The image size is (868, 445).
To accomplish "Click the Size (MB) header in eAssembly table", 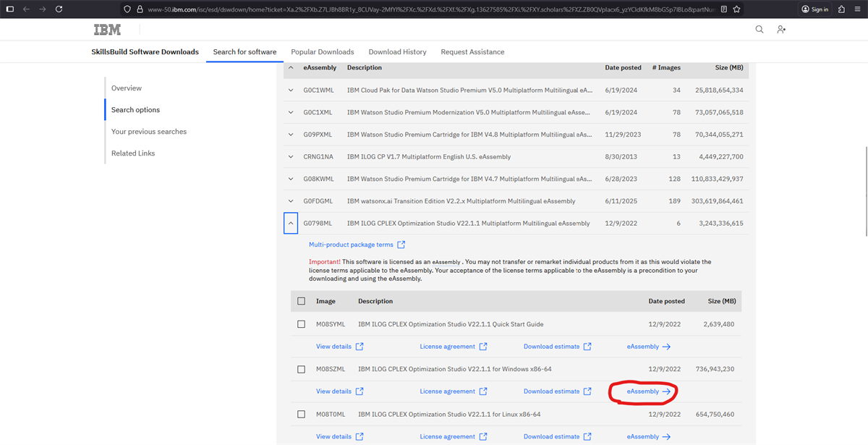I will pos(728,68).
